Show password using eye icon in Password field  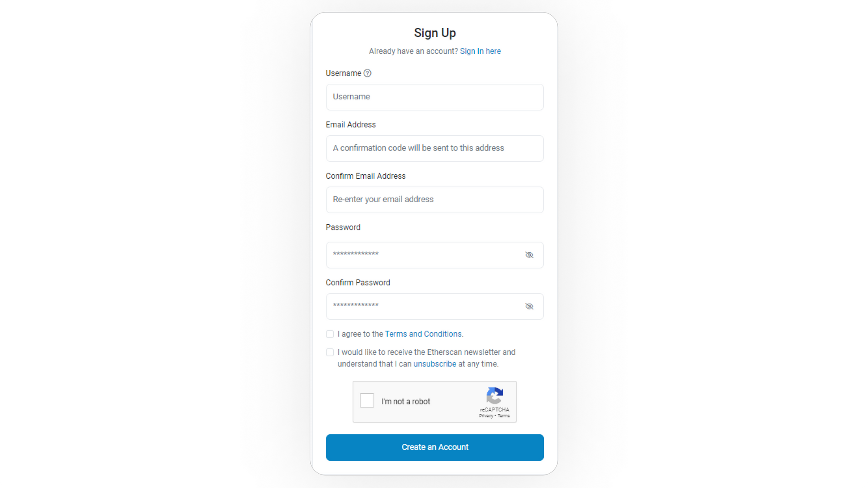pyautogui.click(x=529, y=255)
